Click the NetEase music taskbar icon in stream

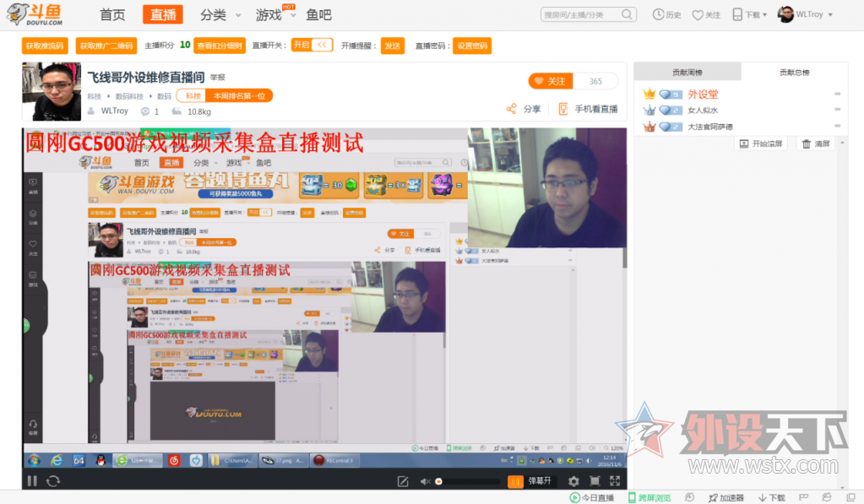point(174,460)
